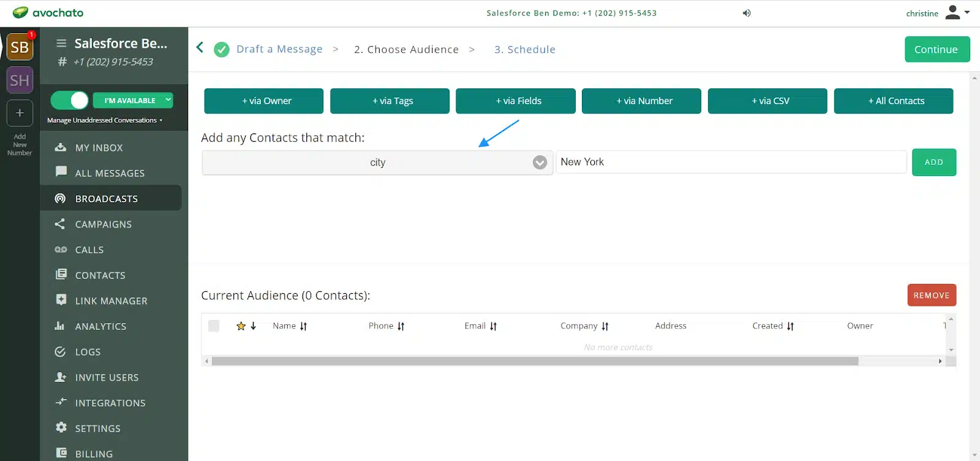Click the New York value input field
The width and height of the screenshot is (980, 461).
(731, 162)
